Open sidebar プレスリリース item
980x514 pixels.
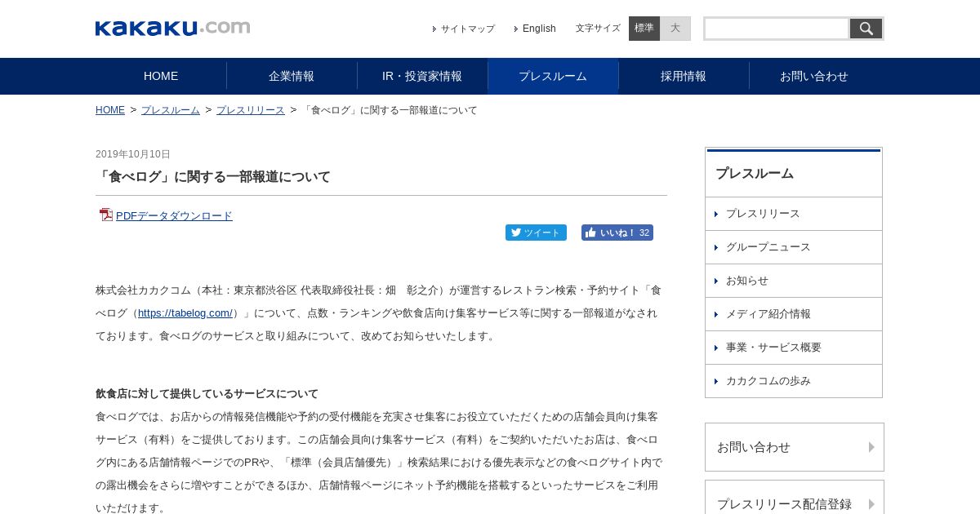tap(794, 214)
